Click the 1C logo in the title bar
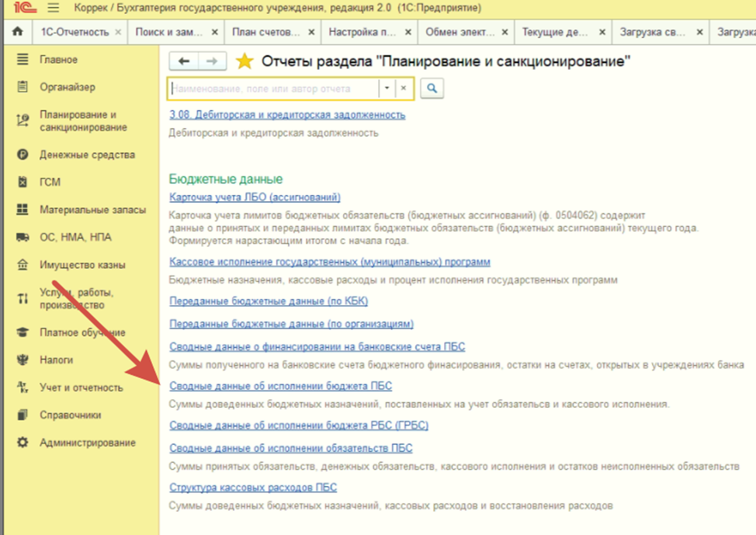This screenshot has width=756, height=535. (25, 7)
